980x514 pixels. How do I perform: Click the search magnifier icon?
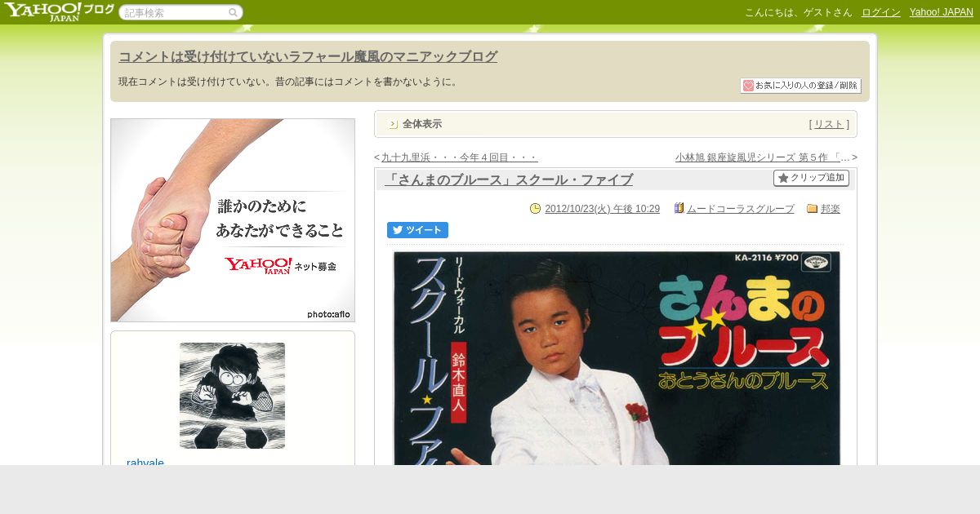233,12
